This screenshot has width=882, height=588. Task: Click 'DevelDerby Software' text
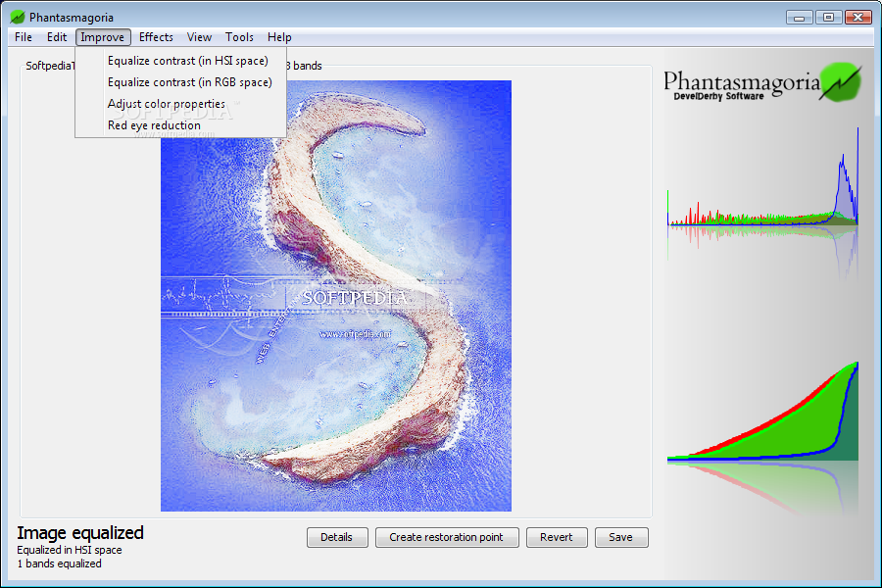[x=719, y=96]
